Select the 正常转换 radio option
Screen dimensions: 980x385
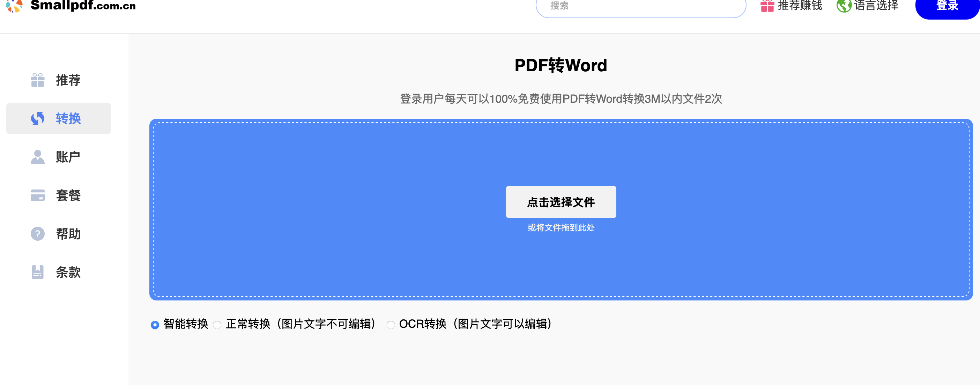click(217, 325)
